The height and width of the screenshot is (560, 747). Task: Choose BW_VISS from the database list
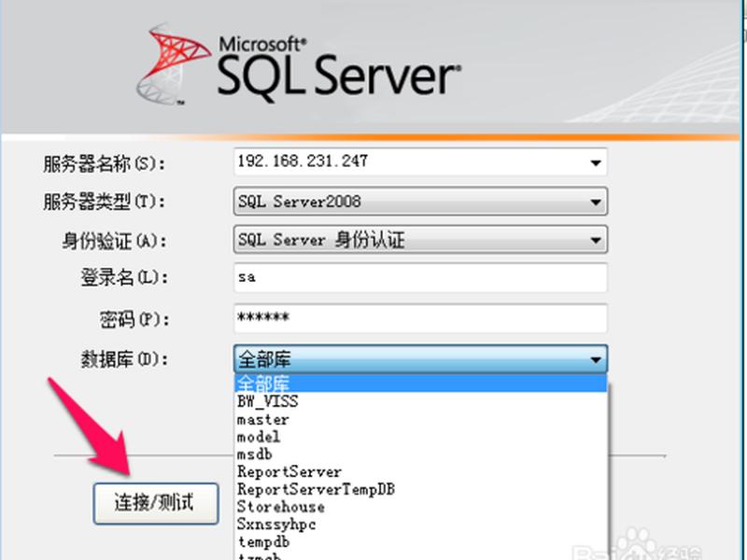[x=421, y=401]
